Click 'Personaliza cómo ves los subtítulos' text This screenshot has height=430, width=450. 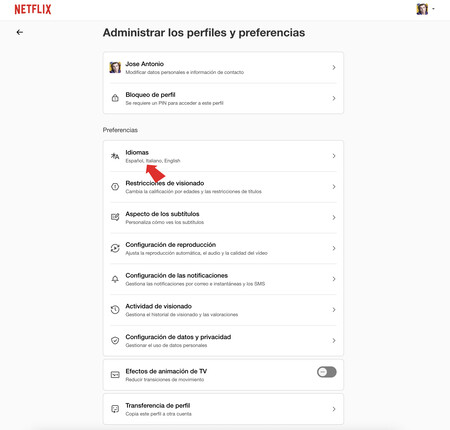pyautogui.click(x=164, y=222)
